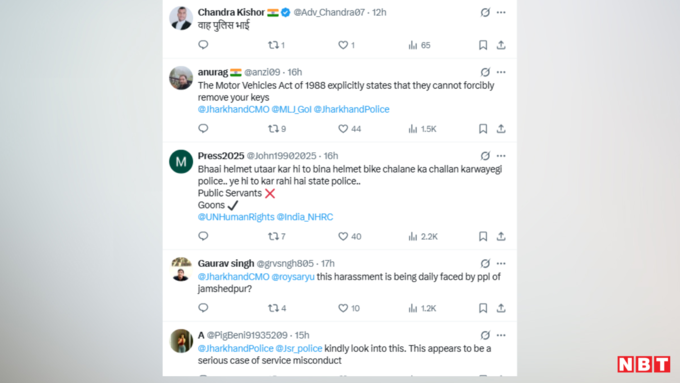Open more options menu on Press2025 tweet

coord(501,156)
